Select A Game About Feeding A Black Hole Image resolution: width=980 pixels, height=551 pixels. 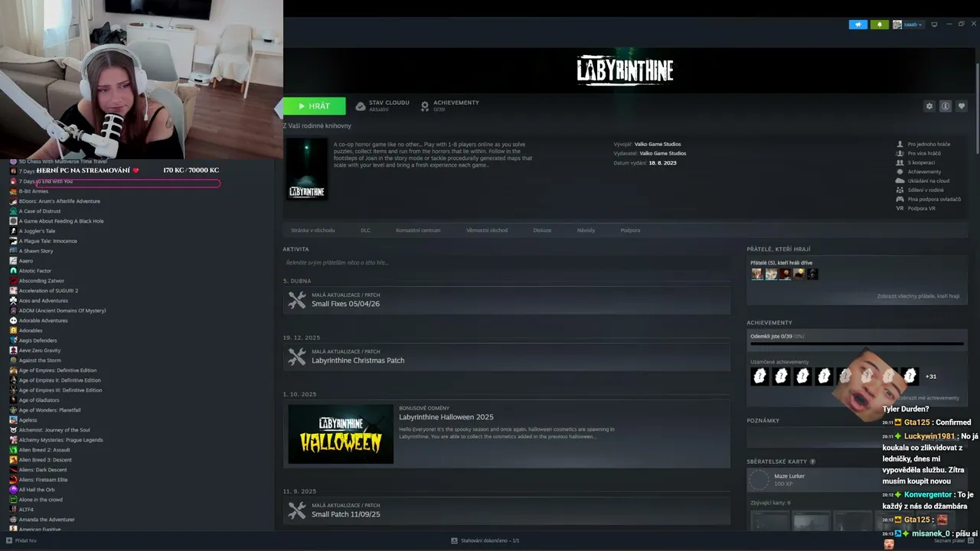61,221
